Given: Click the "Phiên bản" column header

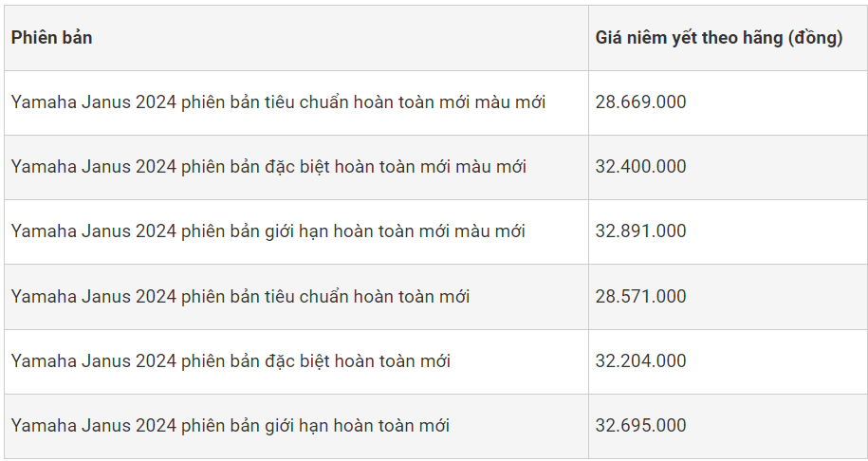Looking at the screenshot, I should pos(52,38).
